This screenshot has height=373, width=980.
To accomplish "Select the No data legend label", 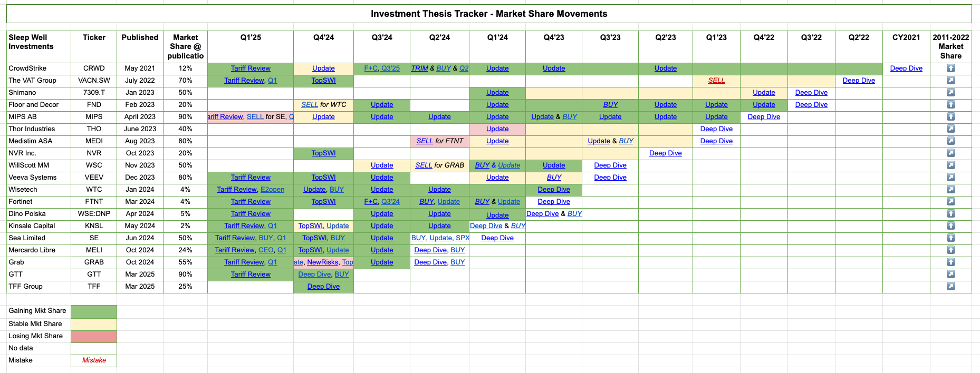I will (21, 348).
